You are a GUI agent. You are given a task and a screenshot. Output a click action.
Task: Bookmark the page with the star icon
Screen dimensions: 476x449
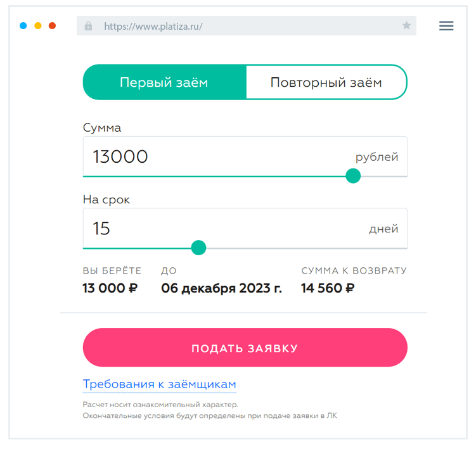coord(406,26)
